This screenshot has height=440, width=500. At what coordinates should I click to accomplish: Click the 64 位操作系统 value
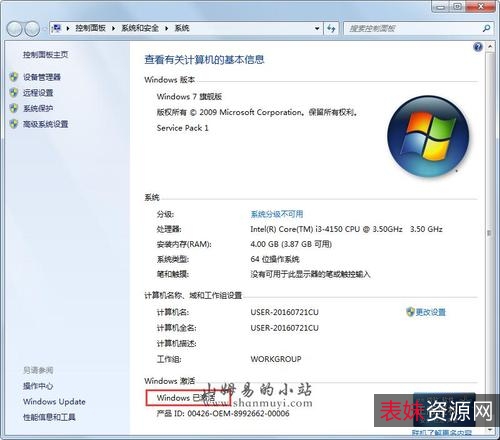[275, 259]
